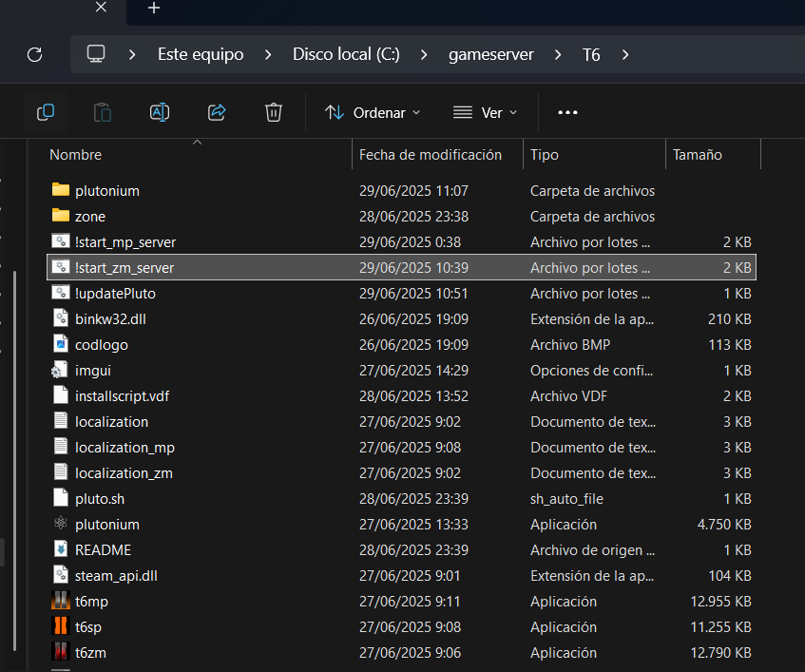This screenshot has height=672, width=805.
Task: Click the installscript.vdf file icon
Action: [61, 395]
